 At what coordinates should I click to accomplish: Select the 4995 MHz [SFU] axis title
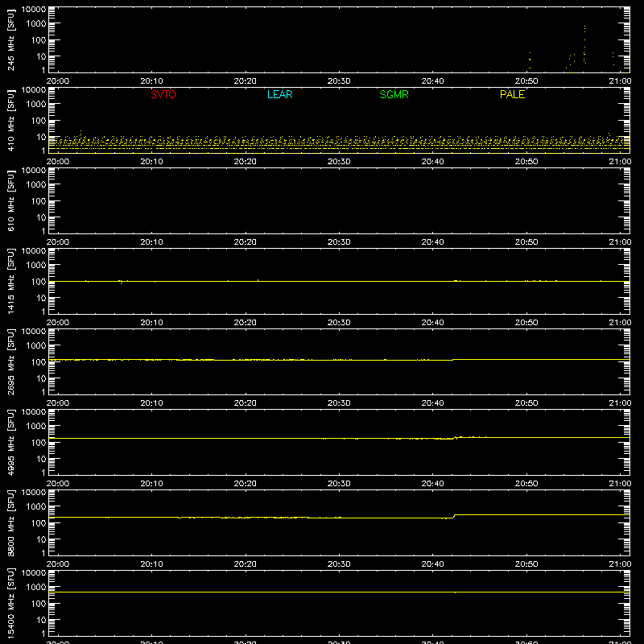(11, 442)
